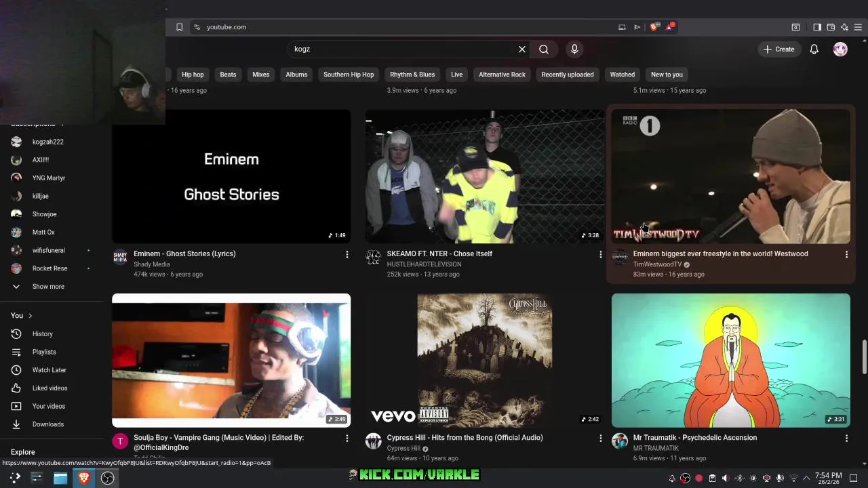Open the Brave Shields lion icon

click(654, 27)
